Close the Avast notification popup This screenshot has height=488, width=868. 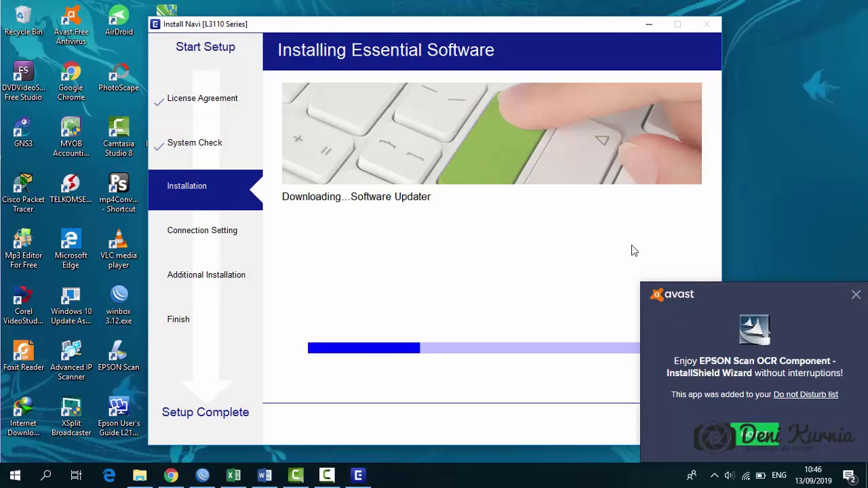coord(856,295)
